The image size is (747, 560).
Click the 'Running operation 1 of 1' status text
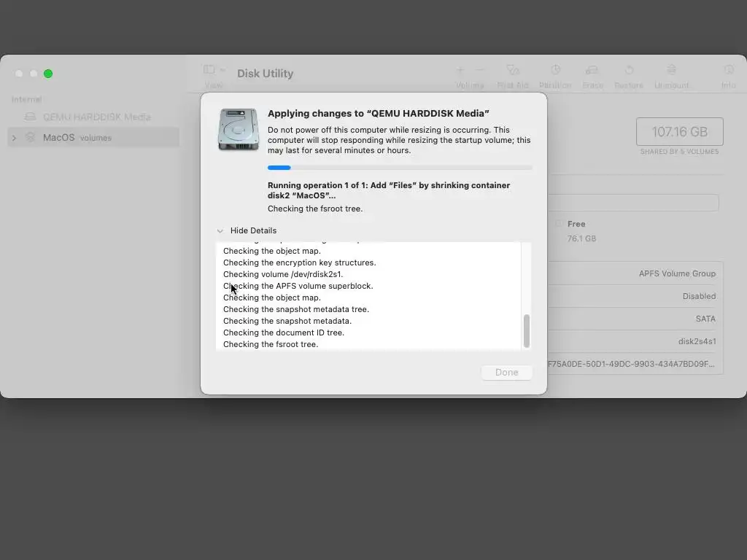[389, 190]
